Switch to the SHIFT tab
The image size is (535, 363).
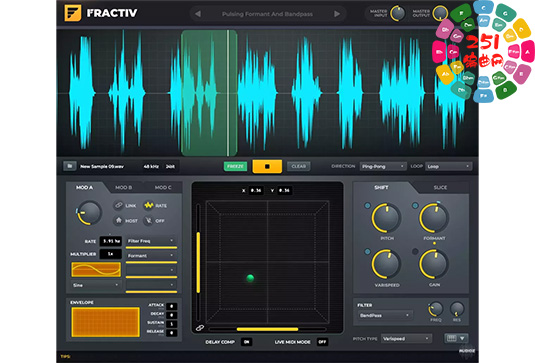click(381, 187)
